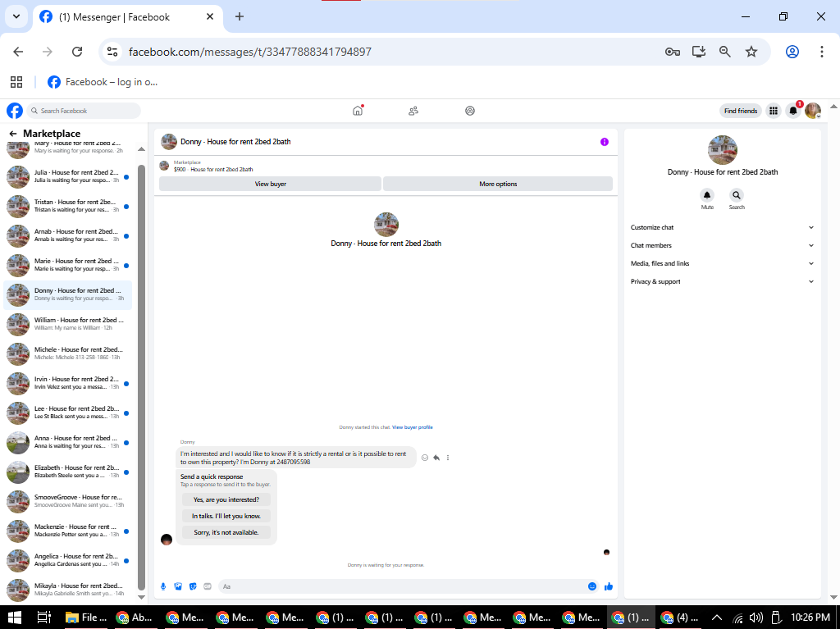This screenshot has height=629, width=840.
Task: Open more options for Donny's message
Action: [x=448, y=458]
